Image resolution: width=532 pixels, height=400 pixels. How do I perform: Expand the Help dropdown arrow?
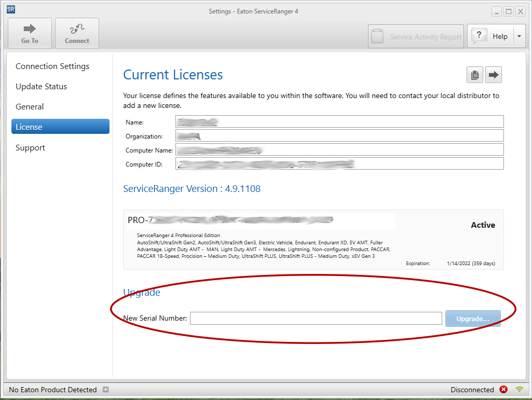point(519,36)
